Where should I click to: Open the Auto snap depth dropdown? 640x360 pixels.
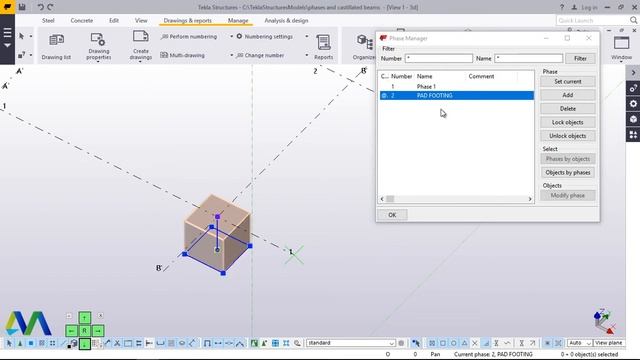point(580,343)
